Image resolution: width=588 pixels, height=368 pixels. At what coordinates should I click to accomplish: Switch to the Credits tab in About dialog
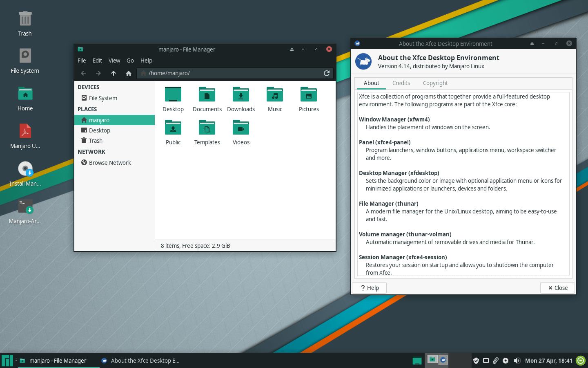(x=401, y=83)
